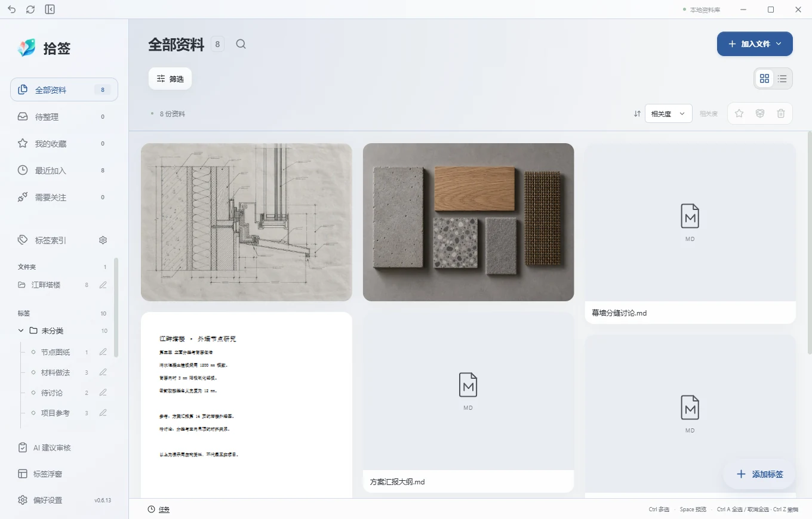Viewport: 812px width, 519px height.
Task: Click the 8 count badge beside 全部资料 title
Action: (217, 44)
